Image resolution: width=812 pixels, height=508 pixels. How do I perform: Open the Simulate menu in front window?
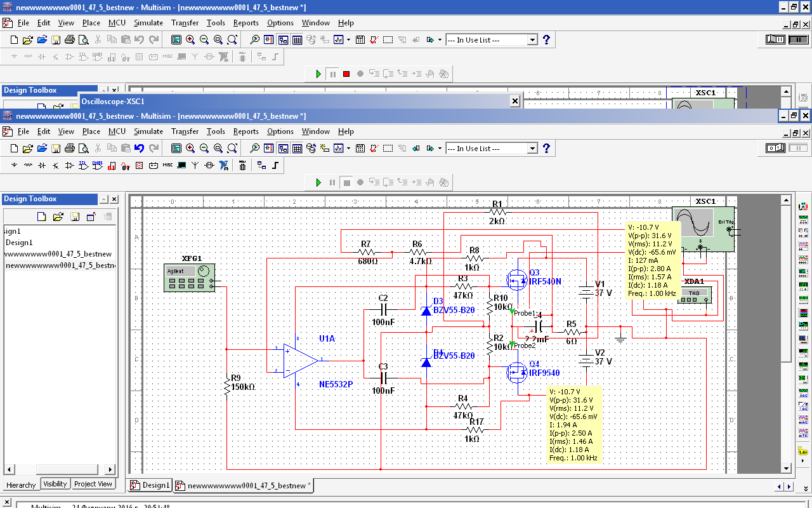tap(148, 131)
